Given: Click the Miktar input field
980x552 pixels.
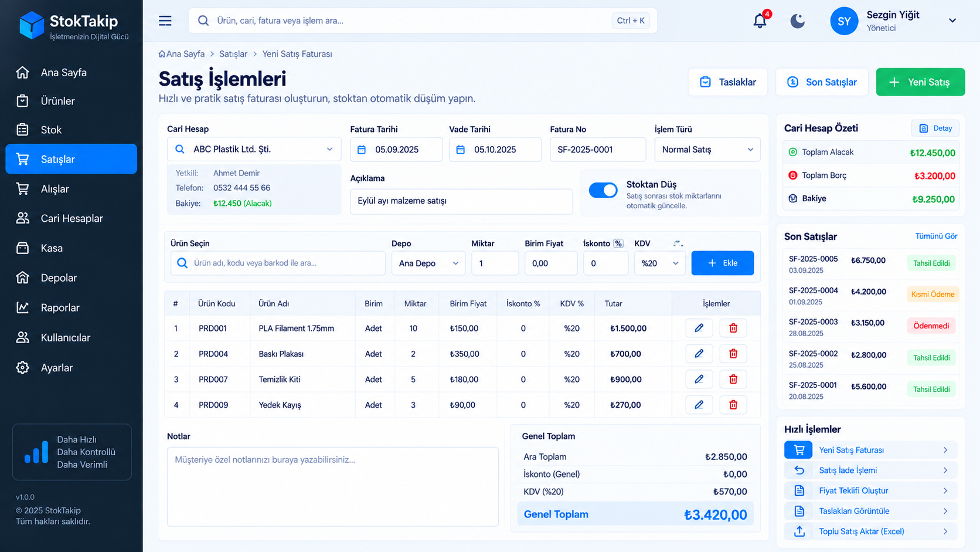Looking at the screenshot, I should [x=495, y=263].
